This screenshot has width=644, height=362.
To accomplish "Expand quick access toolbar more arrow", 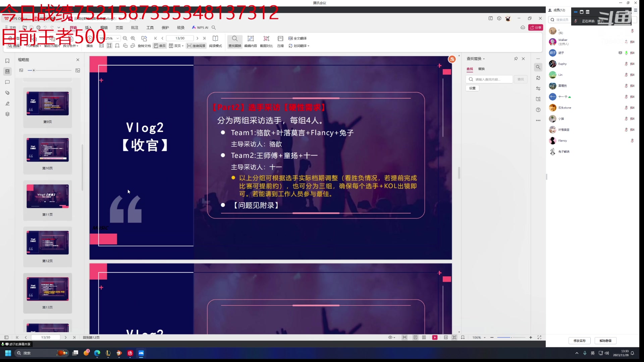I will coord(59,27).
